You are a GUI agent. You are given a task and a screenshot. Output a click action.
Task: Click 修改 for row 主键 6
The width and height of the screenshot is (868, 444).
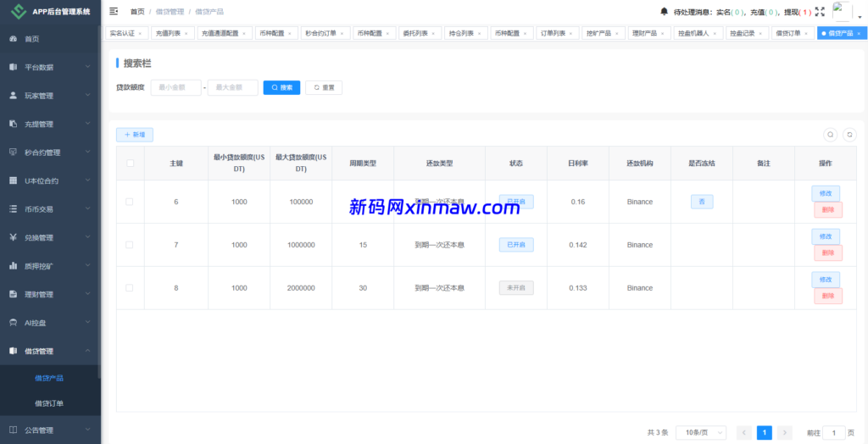click(x=826, y=193)
